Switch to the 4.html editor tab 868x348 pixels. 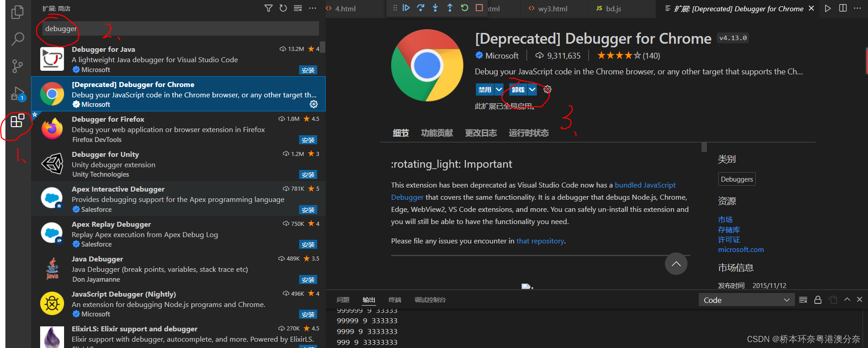pyautogui.click(x=346, y=9)
